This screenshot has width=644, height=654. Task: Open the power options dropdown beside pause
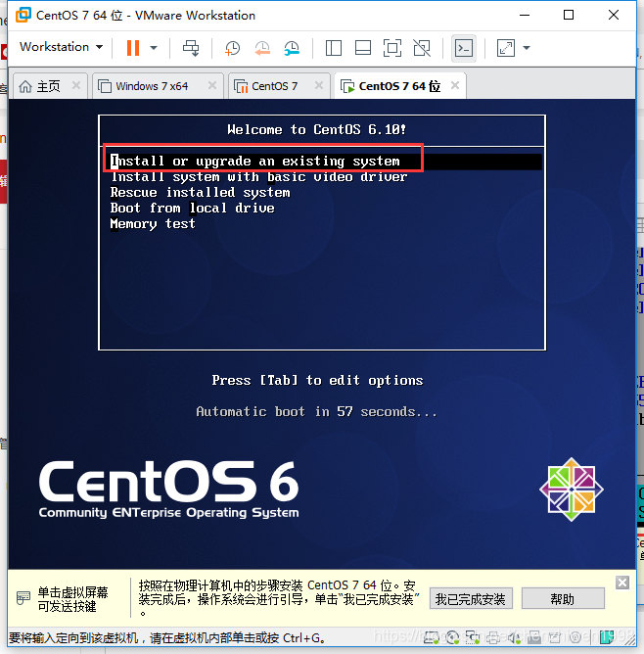coord(154,48)
